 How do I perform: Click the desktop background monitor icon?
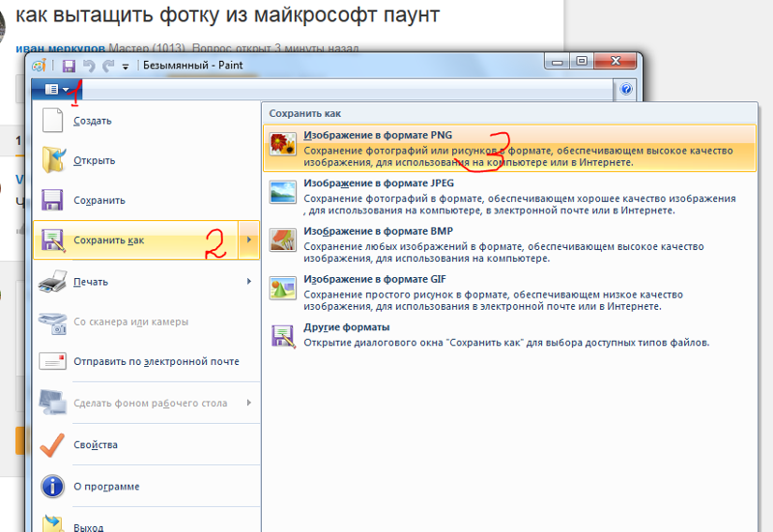(53, 402)
